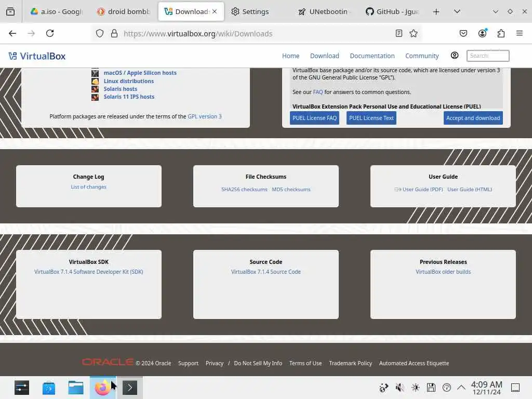Click PUEL License Text button

coord(371,118)
